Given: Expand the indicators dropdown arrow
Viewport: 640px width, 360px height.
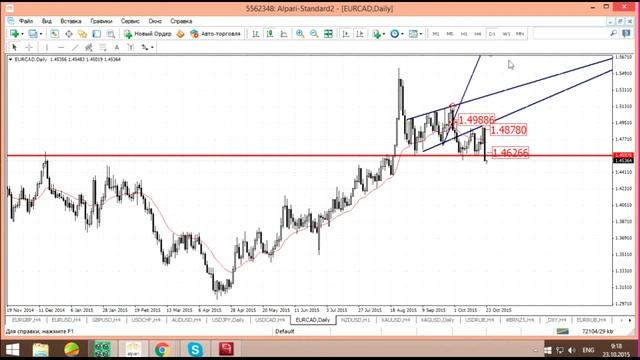Looking at the screenshot, I should coord(384,34).
